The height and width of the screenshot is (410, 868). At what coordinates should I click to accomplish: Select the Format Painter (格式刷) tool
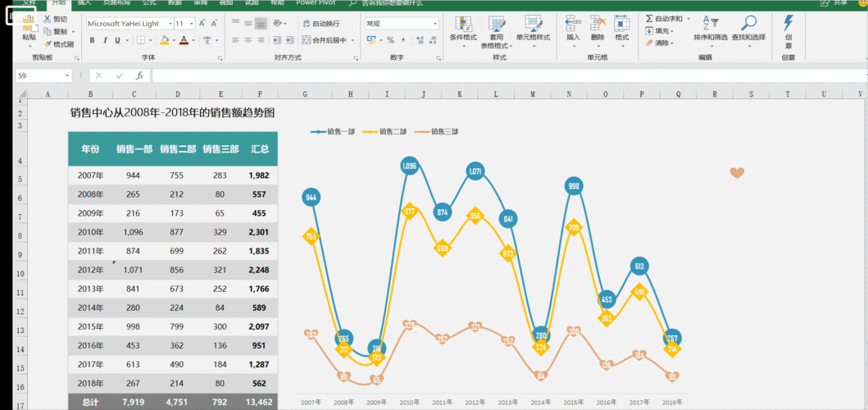coord(47,44)
